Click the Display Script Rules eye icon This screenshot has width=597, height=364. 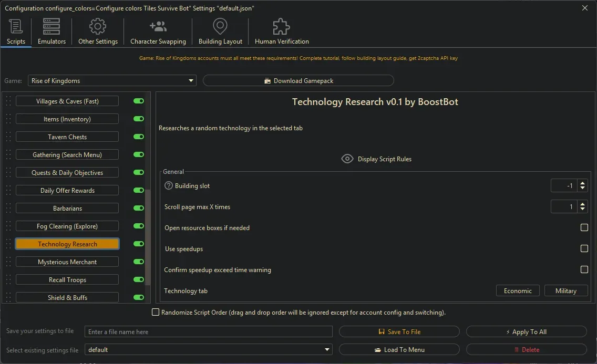pyautogui.click(x=347, y=159)
